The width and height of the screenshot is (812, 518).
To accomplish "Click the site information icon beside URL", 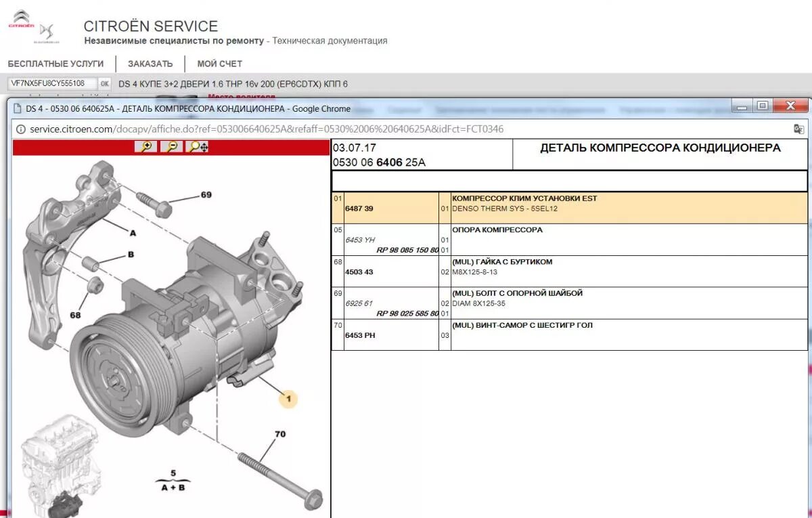I will 21,129.
